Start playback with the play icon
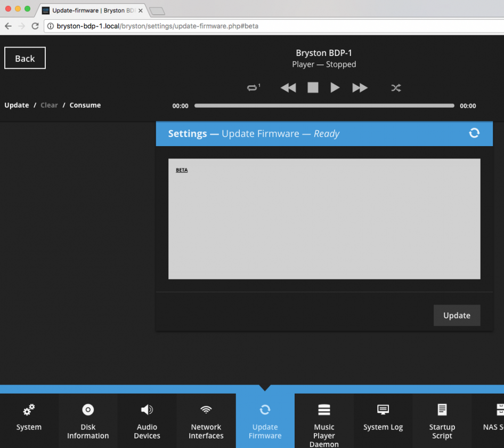The height and width of the screenshot is (448, 504). tap(335, 87)
